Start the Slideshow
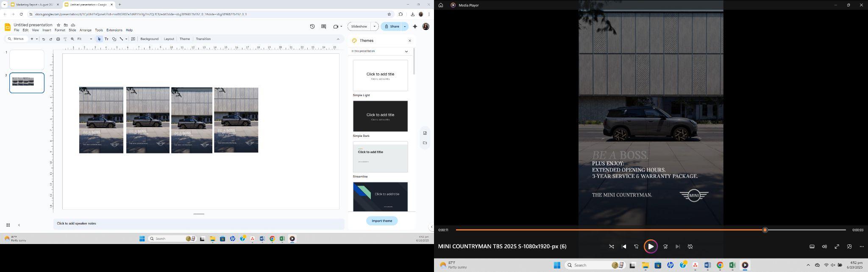868x272 pixels. click(x=359, y=26)
